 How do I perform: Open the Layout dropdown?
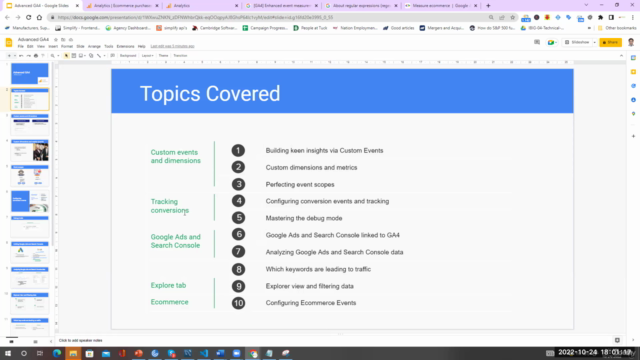tap(147, 56)
